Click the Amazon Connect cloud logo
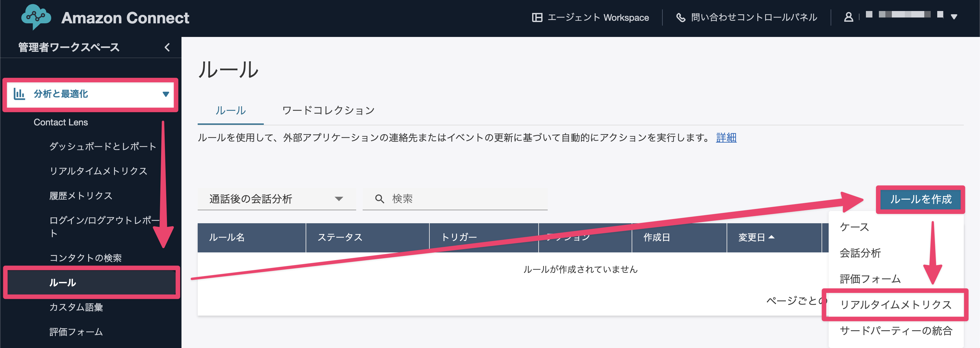The width and height of the screenshot is (980, 348). tap(36, 17)
